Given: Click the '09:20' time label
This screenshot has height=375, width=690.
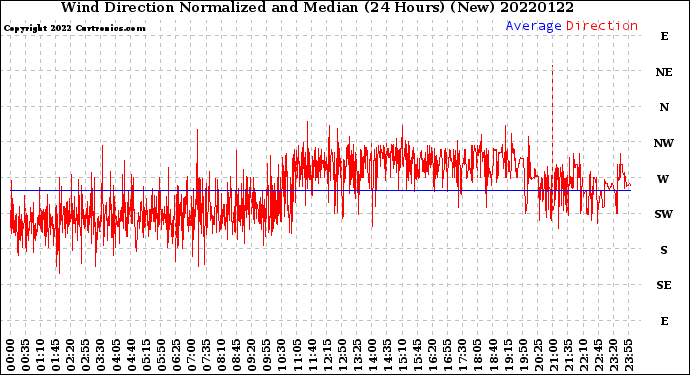Looking at the screenshot, I should pos(252,356).
